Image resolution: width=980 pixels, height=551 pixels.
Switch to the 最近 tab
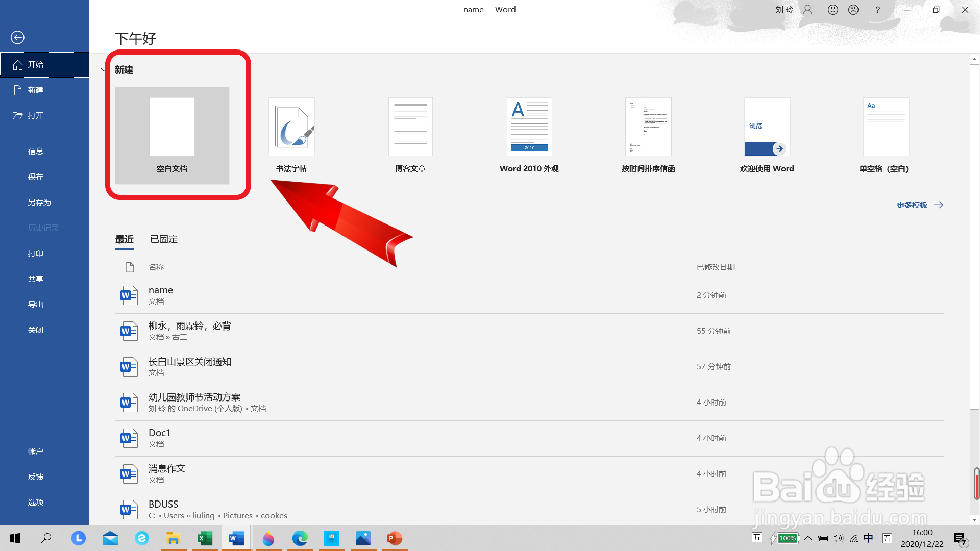(x=125, y=239)
